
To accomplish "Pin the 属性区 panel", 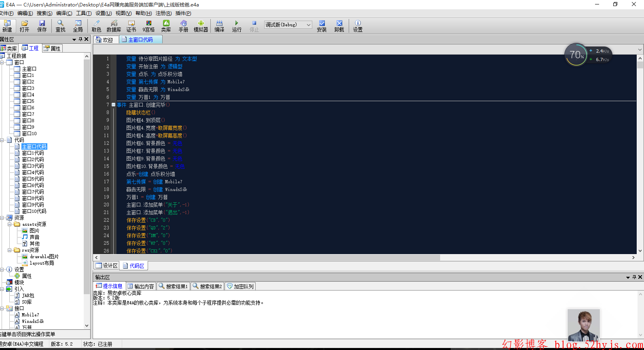I will [x=80, y=39].
